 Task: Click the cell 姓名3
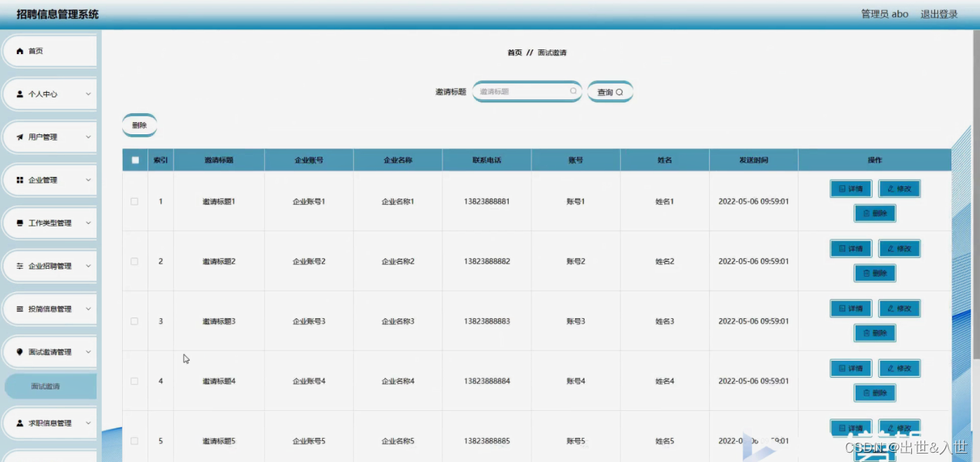point(665,321)
